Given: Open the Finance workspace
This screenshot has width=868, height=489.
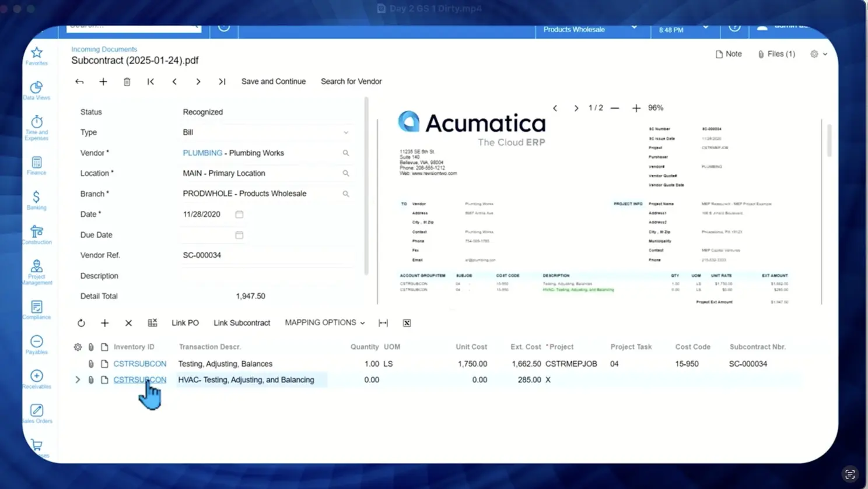Looking at the screenshot, I should pos(36,166).
